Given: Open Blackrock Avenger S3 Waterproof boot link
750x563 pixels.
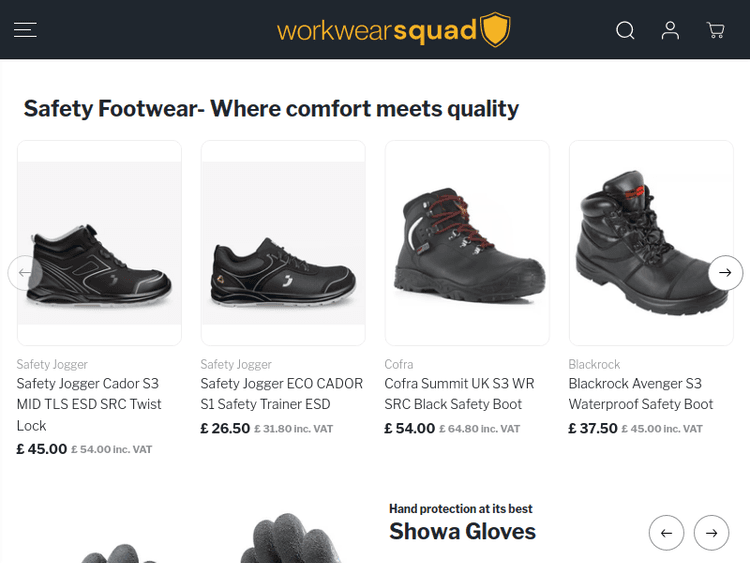Looking at the screenshot, I should tap(641, 394).
